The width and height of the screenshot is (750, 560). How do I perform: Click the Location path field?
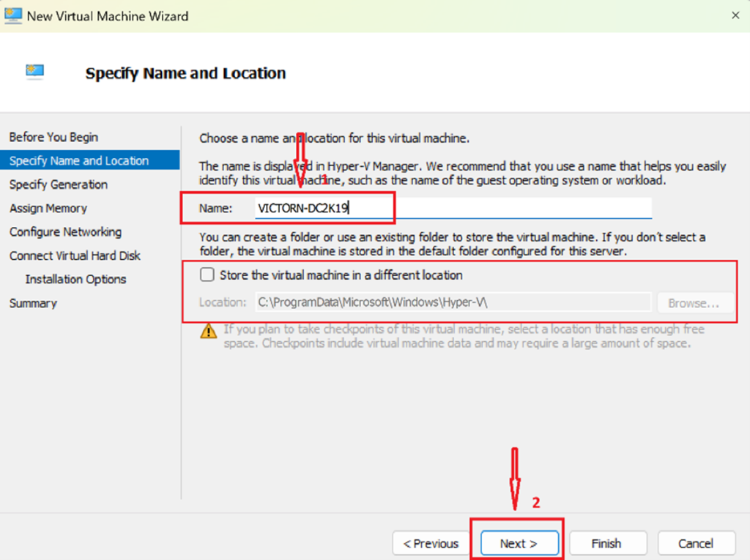pyautogui.click(x=453, y=302)
